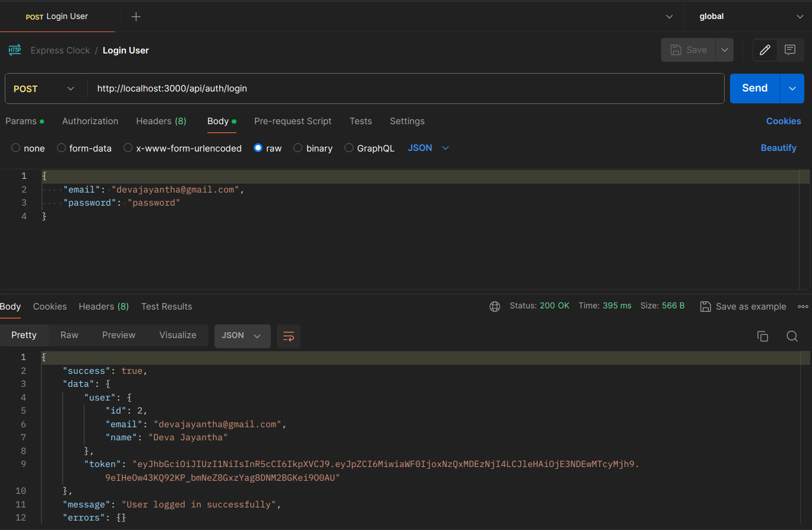The image size is (812, 530).
Task: Open the response Headers tab
Action: [103, 306]
